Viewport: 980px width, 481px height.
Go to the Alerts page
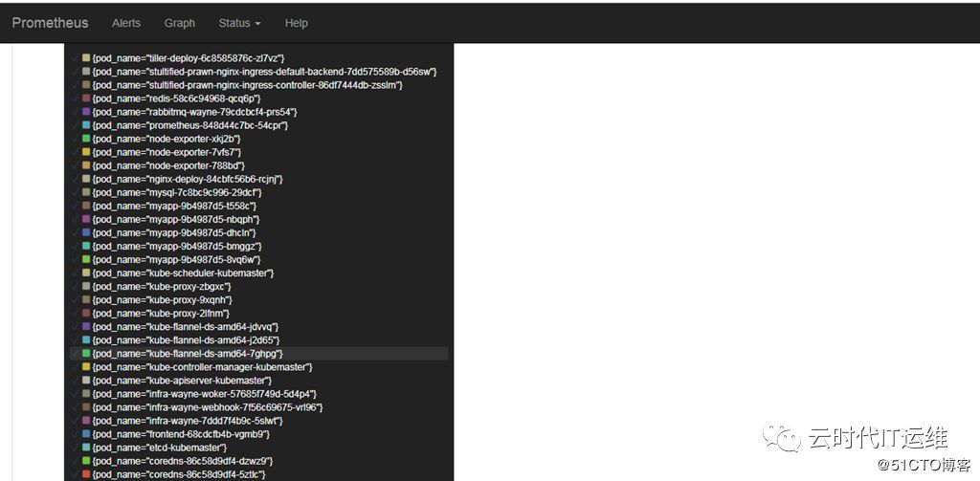click(126, 23)
